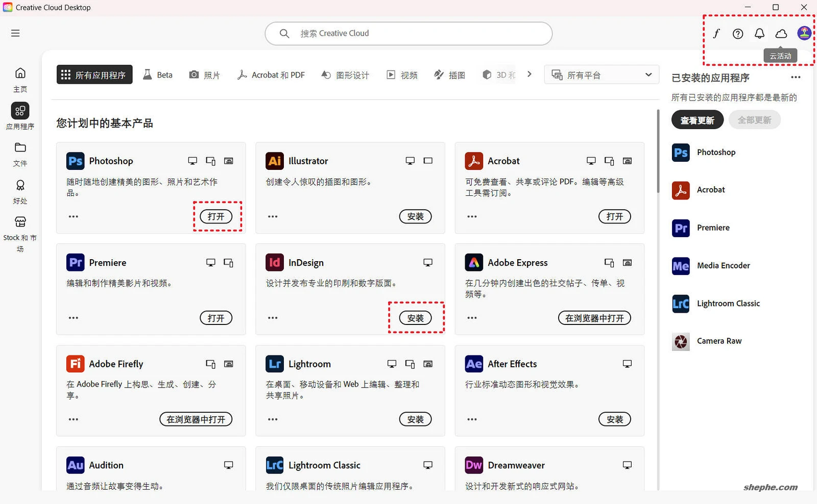The width and height of the screenshot is (817, 504).
Task: Open the fonts f icon
Action: coord(716,34)
